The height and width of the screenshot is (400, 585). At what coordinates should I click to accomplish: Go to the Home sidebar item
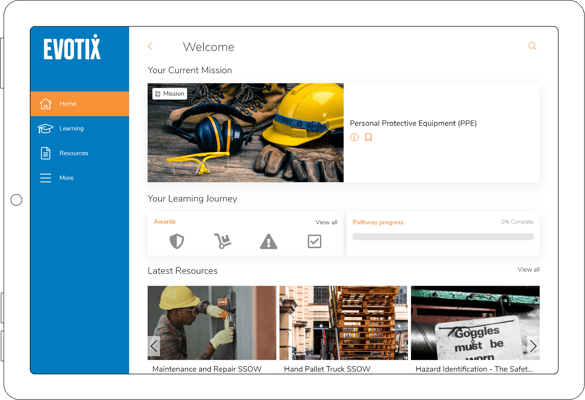point(80,103)
